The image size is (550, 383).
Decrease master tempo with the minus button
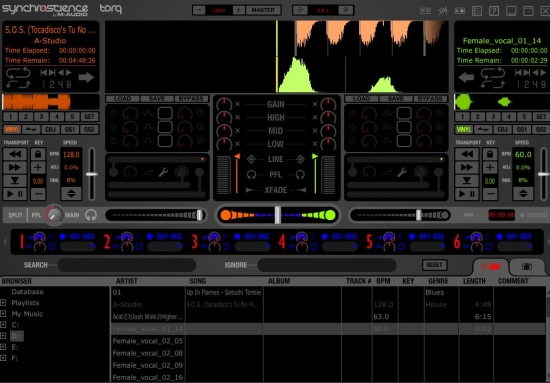[199, 10]
